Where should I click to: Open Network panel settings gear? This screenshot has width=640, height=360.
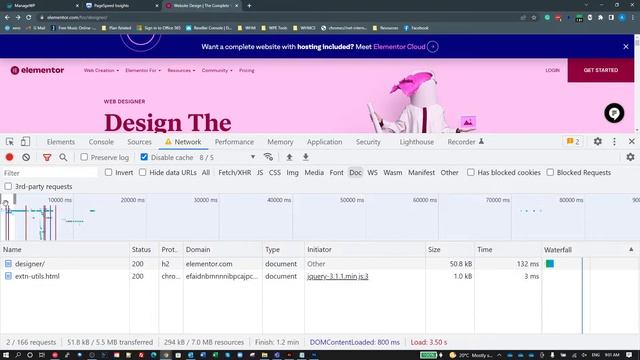[x=631, y=157]
